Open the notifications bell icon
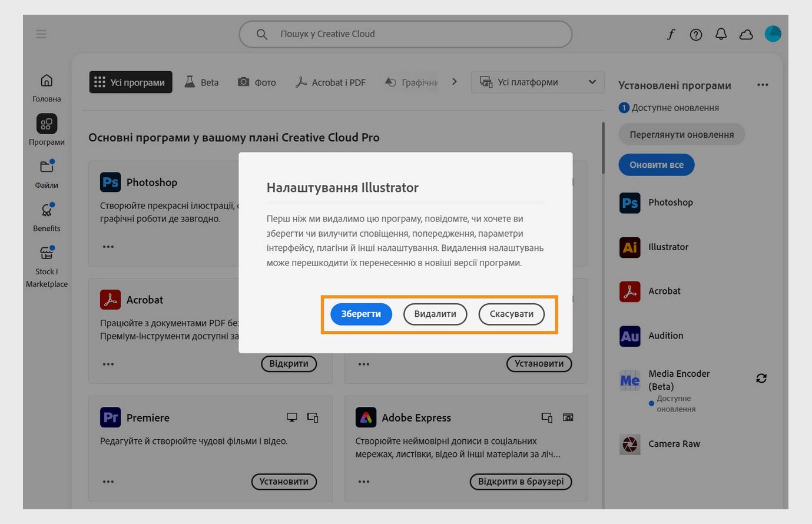Viewport: 812px width, 524px height. [x=721, y=34]
